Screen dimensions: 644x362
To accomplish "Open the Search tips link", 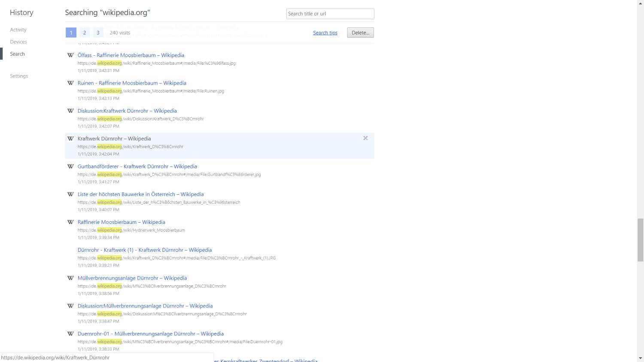I will [325, 33].
